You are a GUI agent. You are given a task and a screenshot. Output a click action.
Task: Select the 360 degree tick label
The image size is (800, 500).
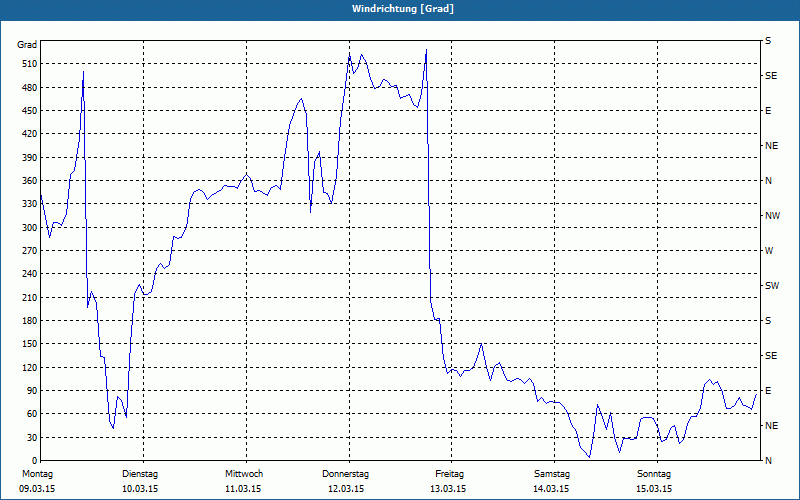coord(30,181)
